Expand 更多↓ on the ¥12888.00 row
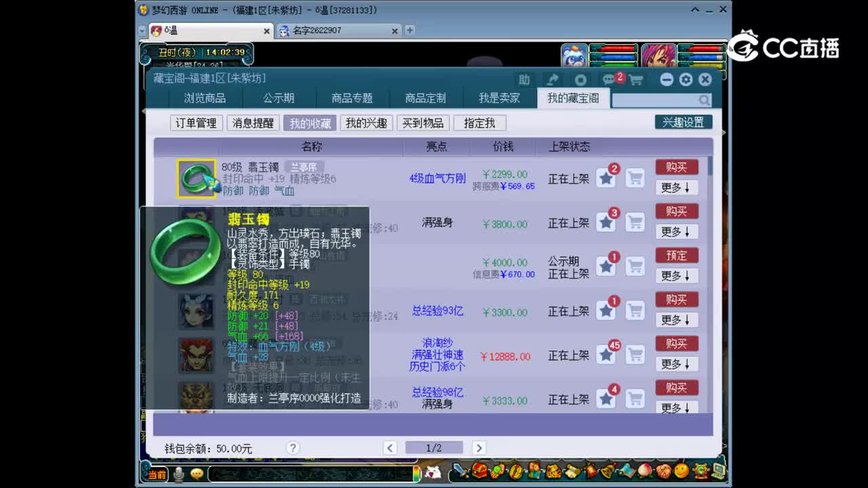This screenshot has width=868, height=488. point(677,364)
